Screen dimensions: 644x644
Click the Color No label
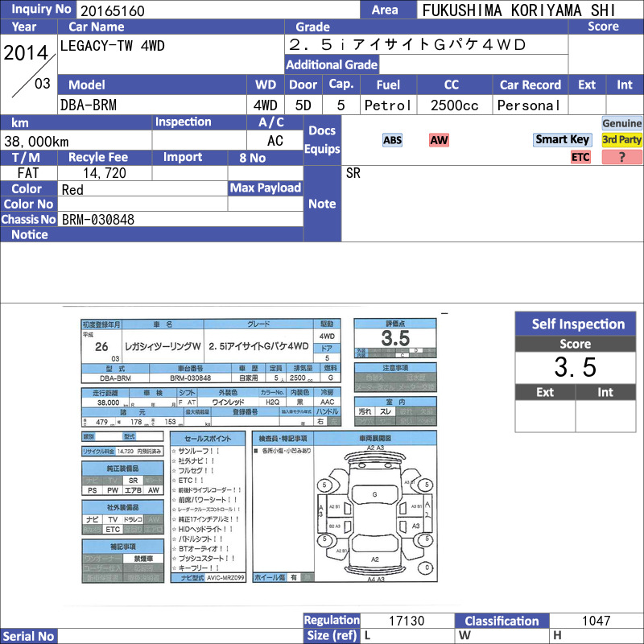click(29, 204)
